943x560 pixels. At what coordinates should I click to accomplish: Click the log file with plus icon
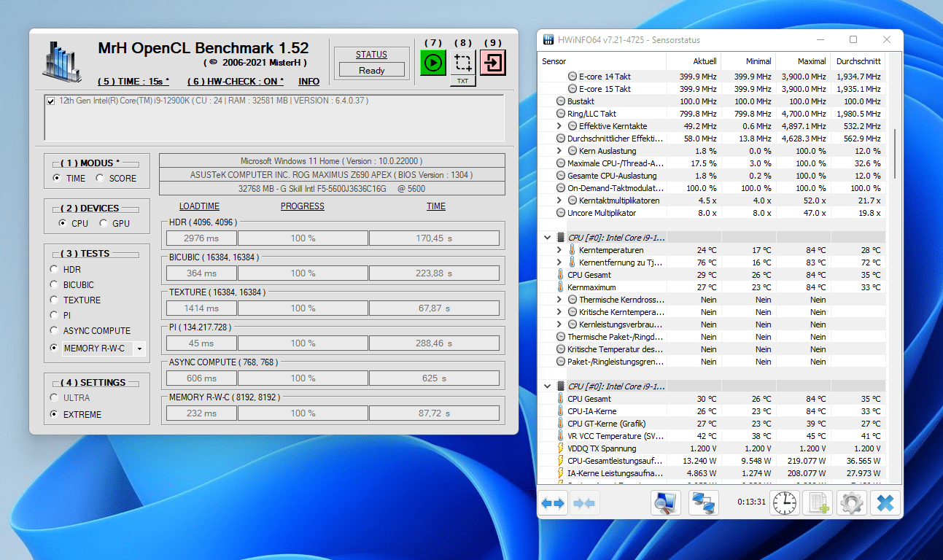(x=818, y=503)
